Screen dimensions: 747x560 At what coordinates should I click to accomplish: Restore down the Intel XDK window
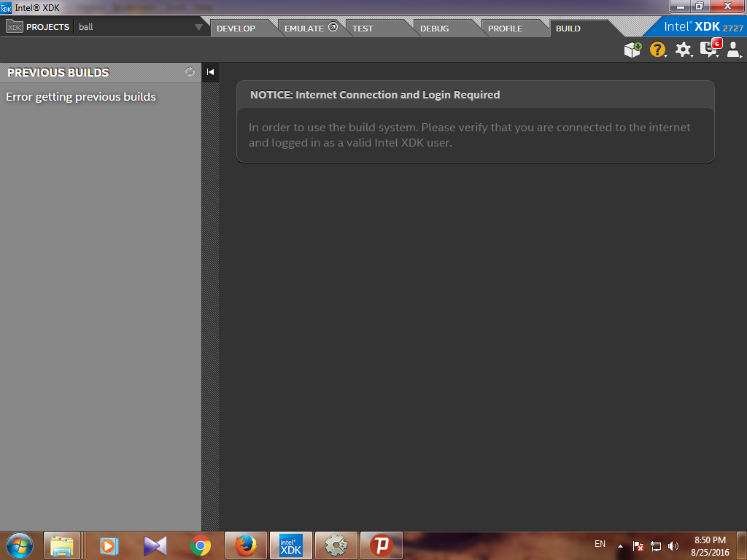[x=700, y=7]
